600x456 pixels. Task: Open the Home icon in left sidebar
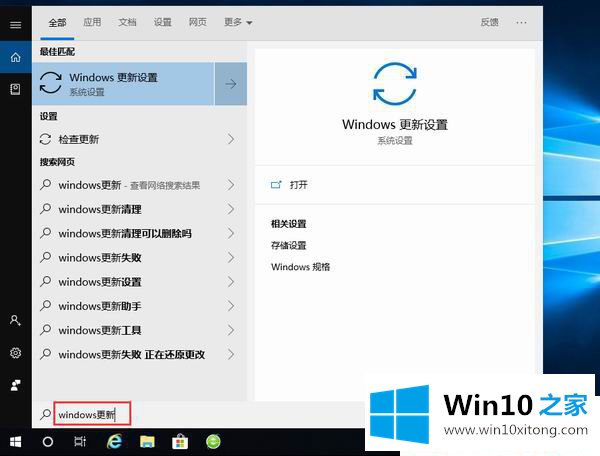point(16,57)
